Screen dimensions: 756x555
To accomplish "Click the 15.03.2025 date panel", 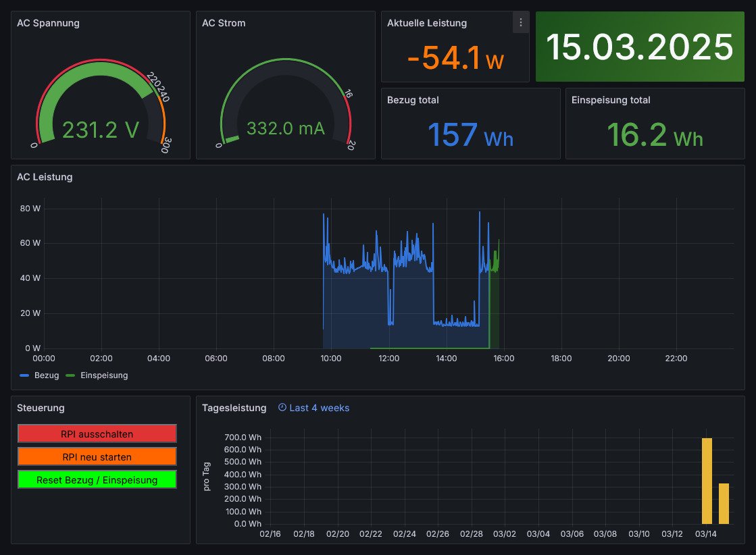I will click(x=639, y=47).
